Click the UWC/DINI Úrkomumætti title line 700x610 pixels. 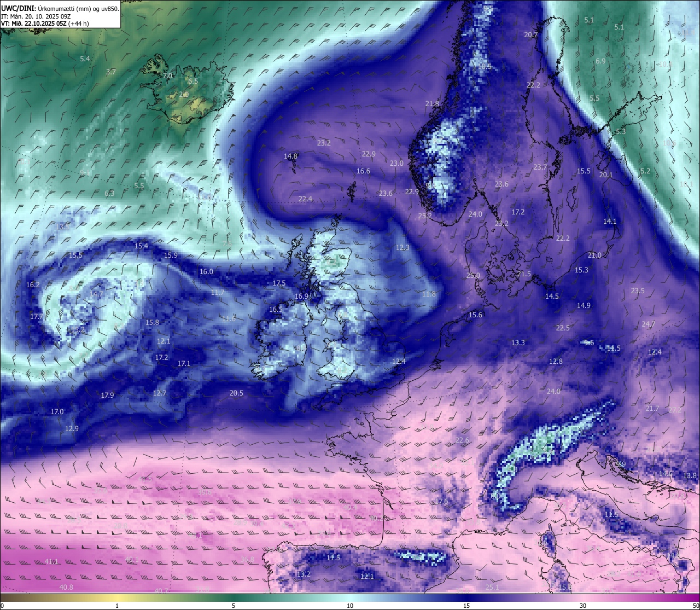pyautogui.click(x=60, y=8)
